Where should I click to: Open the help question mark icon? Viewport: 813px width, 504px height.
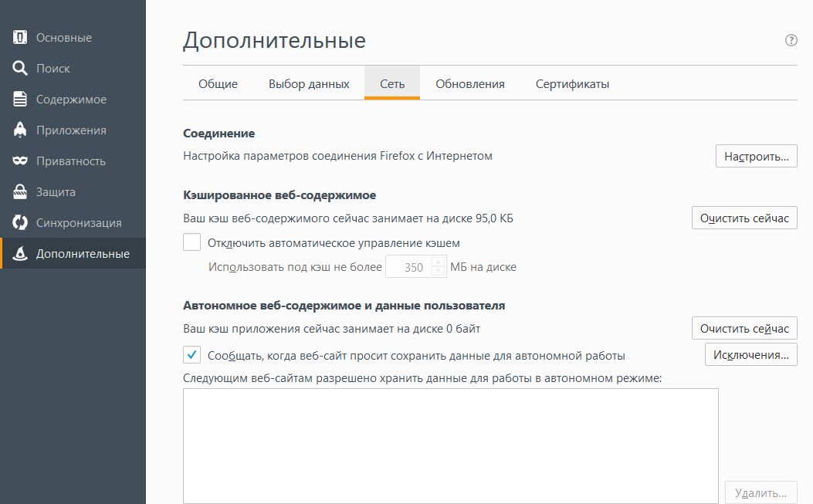tap(791, 40)
